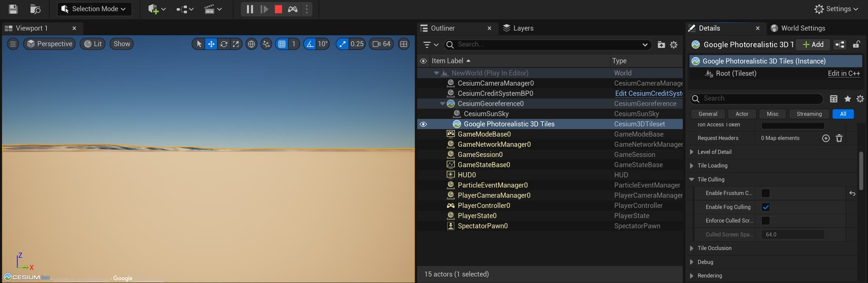This screenshot has width=868, height=283.
Task: Open the Settings dropdown
Action: (836, 9)
